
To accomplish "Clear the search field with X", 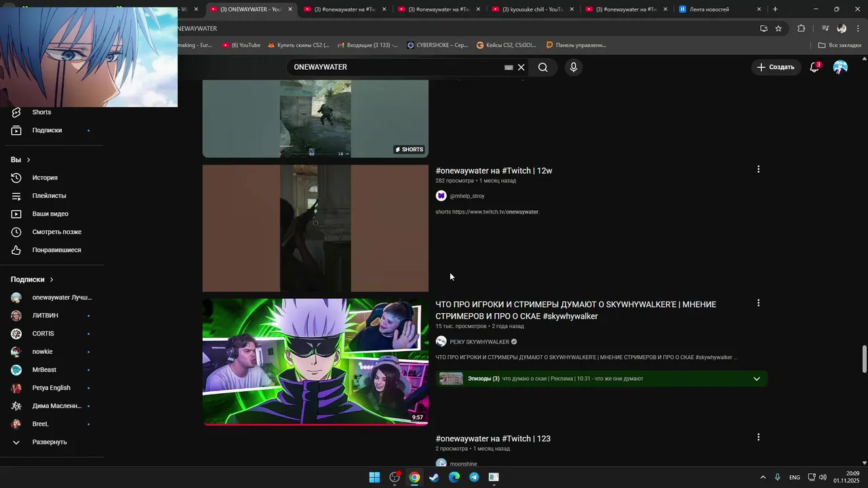I will [521, 67].
